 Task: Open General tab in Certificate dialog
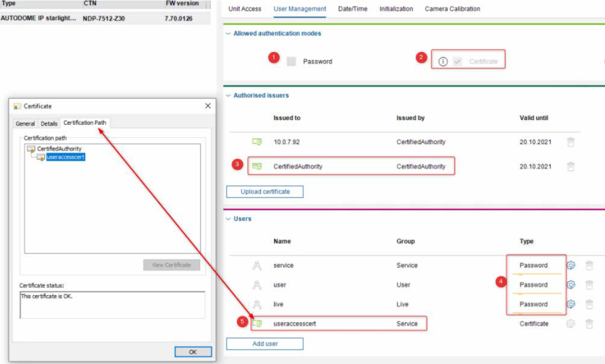(x=25, y=124)
